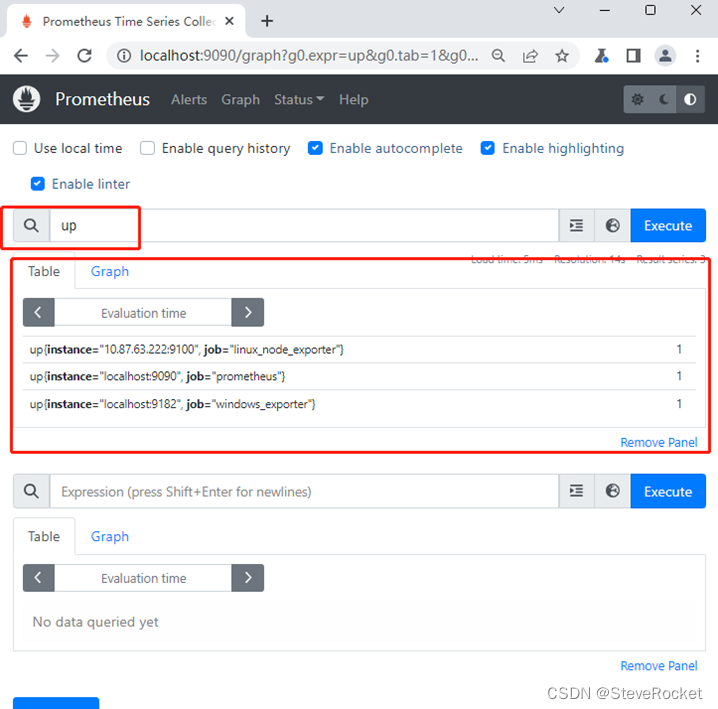Click the forward navigation arrow
This screenshot has width=718, height=709.
pyautogui.click(x=53, y=56)
